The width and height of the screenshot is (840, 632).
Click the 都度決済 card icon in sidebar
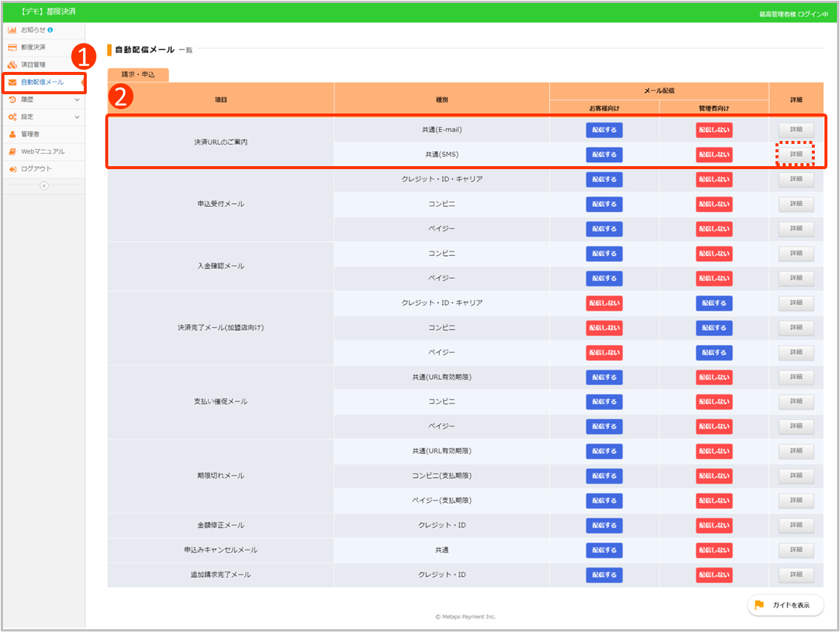(13, 47)
